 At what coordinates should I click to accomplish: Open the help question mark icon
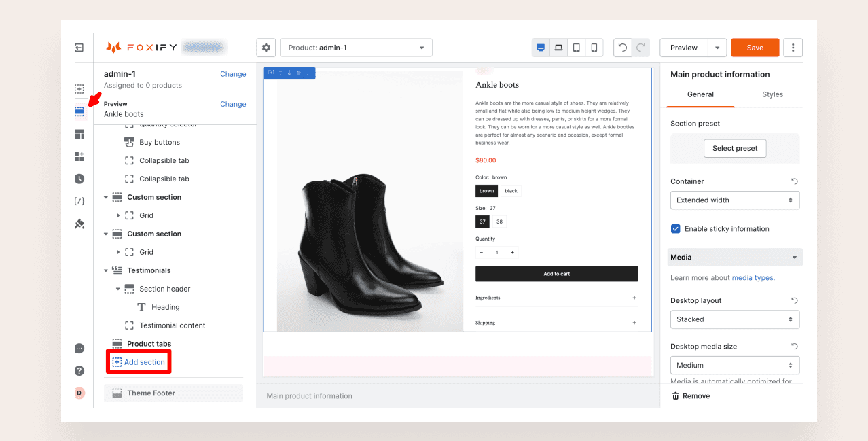(x=79, y=370)
